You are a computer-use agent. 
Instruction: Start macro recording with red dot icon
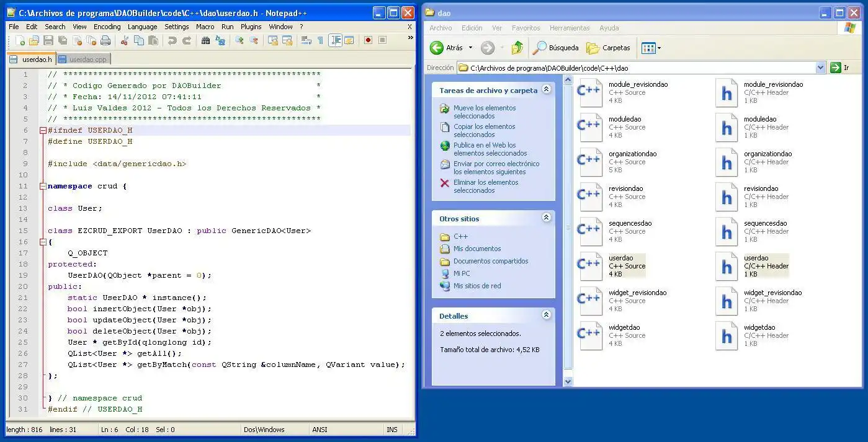pos(368,40)
